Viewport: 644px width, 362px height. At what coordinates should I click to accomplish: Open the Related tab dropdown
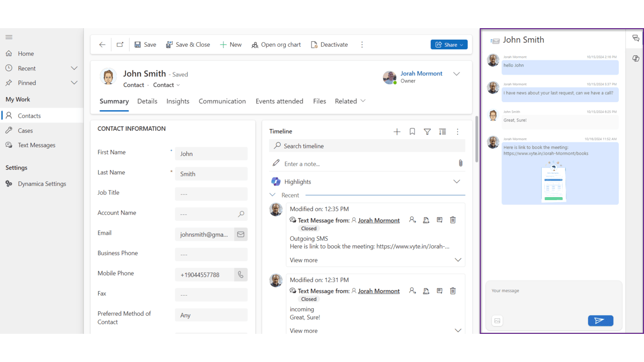coord(350,101)
